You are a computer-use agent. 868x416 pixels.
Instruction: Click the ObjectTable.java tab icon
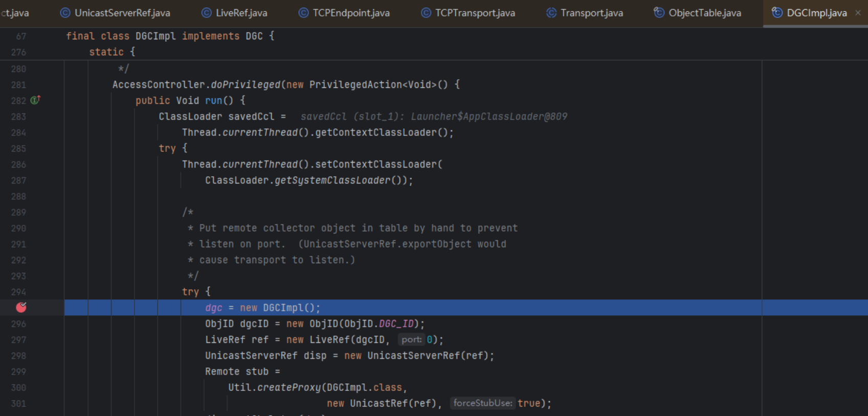tap(659, 13)
